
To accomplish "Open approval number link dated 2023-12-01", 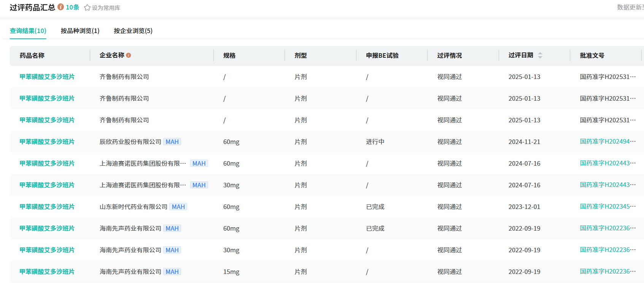I will [x=607, y=207].
